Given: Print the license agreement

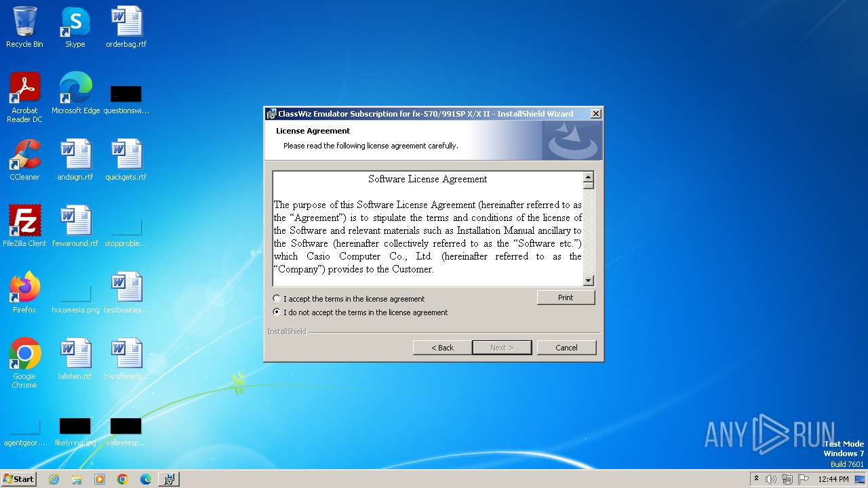Looking at the screenshot, I should [x=566, y=298].
